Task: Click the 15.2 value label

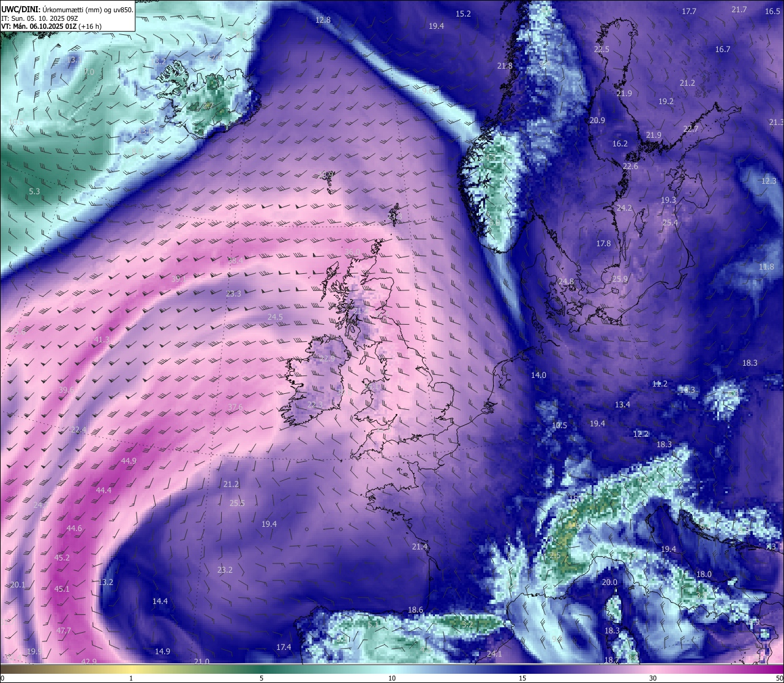Action: pyautogui.click(x=463, y=13)
